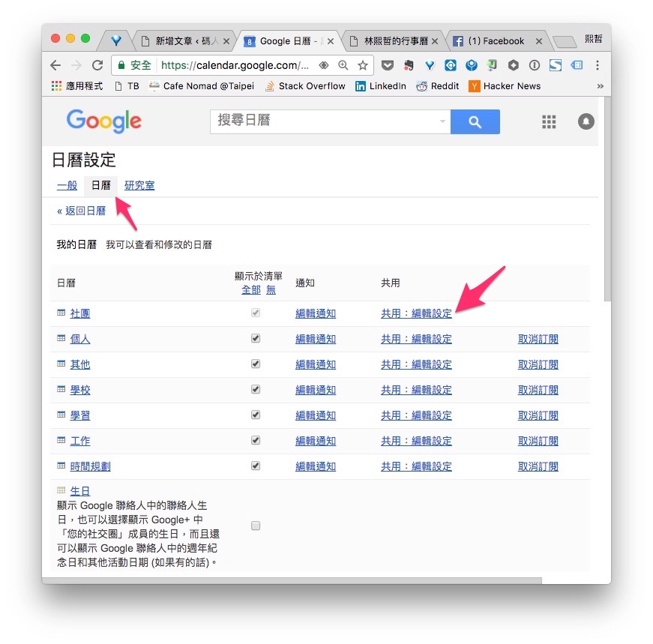Image resolution: width=653 pixels, height=644 pixels.
Task: Click the Google logo
Action: 104,121
